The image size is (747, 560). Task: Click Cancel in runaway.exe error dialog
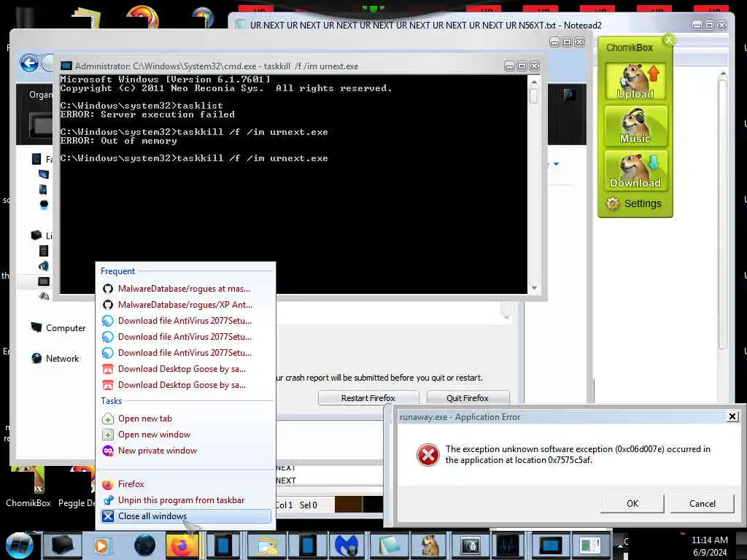coord(703,503)
